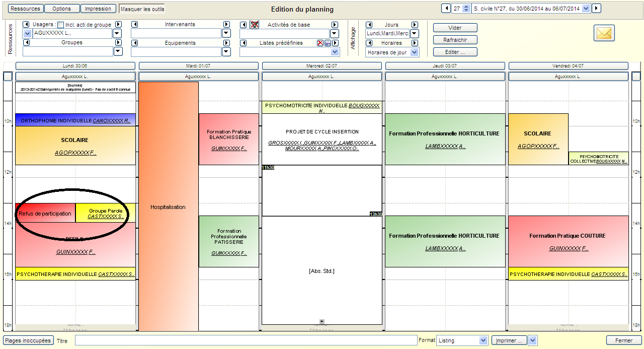
Task: Click previous arrow for Equipements
Action: [x=134, y=43]
